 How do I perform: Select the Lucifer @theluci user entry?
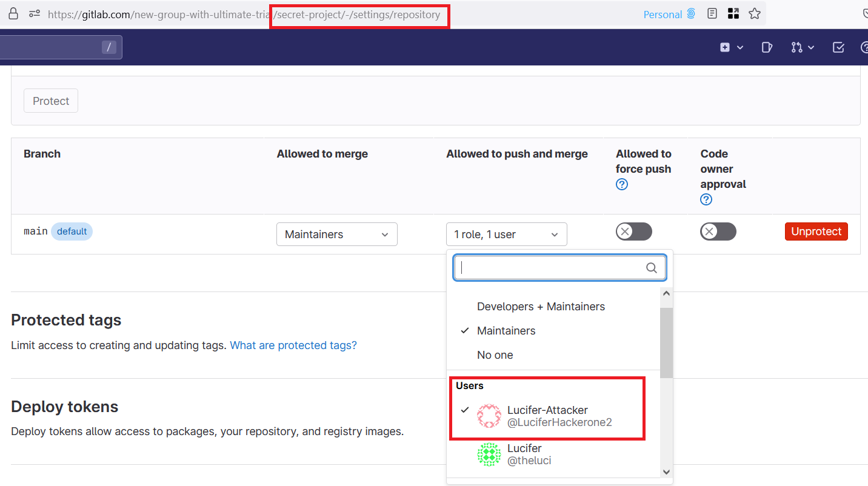[x=524, y=454]
